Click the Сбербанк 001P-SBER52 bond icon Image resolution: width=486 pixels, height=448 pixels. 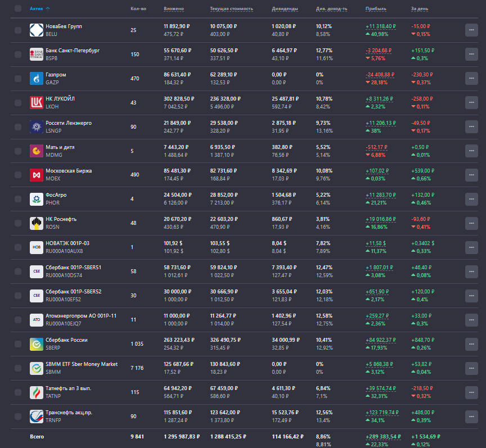pos(37,296)
